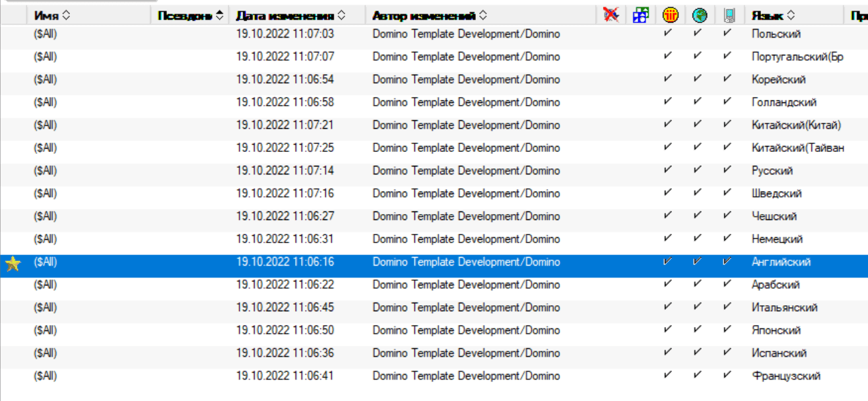
Task: Sort by the Язык column sort arrows
Action: click(791, 15)
